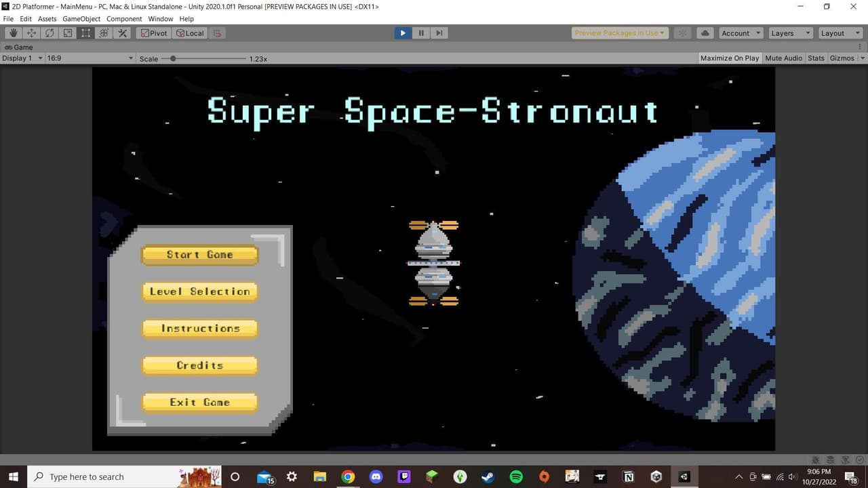Viewport: 868px width, 488px height.
Task: Open Minecraft block icon in taskbar
Action: [432, 477]
